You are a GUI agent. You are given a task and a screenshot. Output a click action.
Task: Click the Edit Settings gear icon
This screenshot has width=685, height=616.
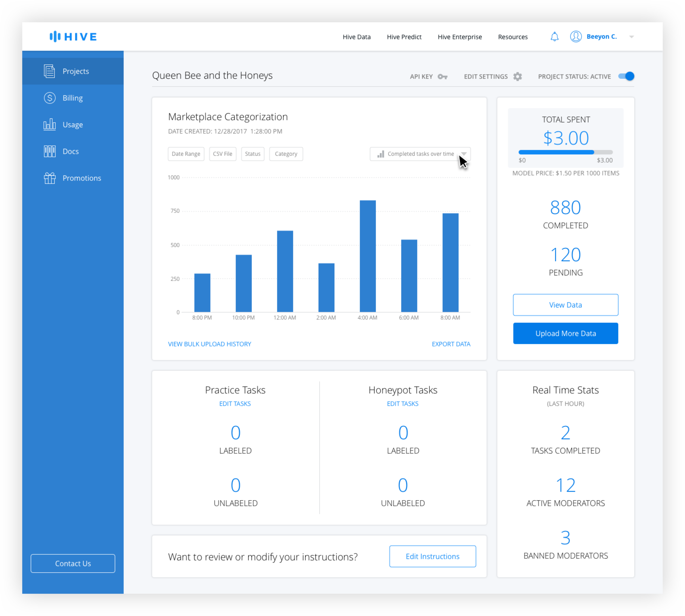[517, 76]
